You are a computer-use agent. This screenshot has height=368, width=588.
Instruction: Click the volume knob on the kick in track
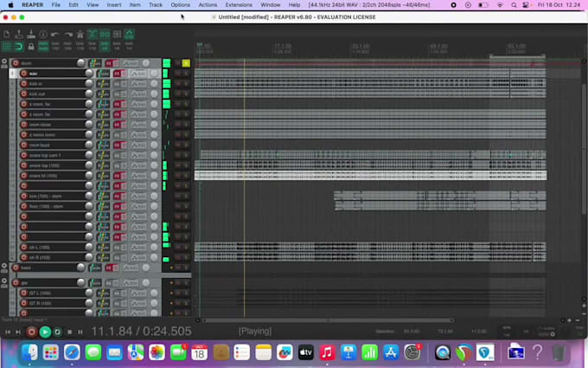[89, 84]
